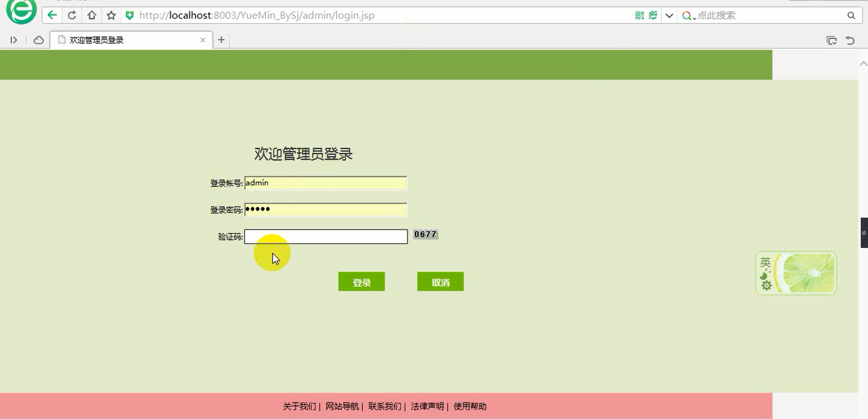Reload the page with refresh icon

72,15
